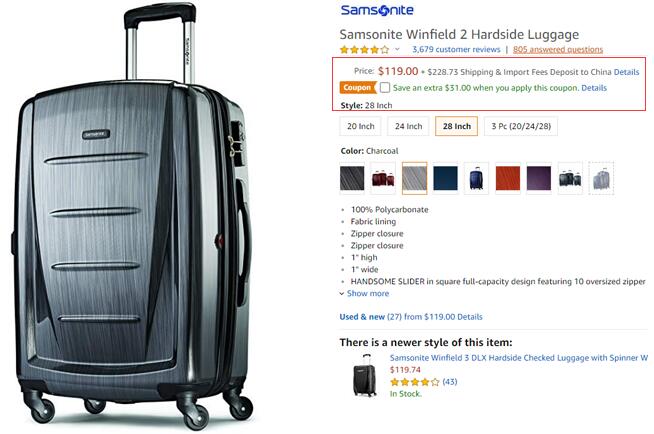The height and width of the screenshot is (434, 654).
Task: Pick the purple color swatch
Action: (x=539, y=178)
